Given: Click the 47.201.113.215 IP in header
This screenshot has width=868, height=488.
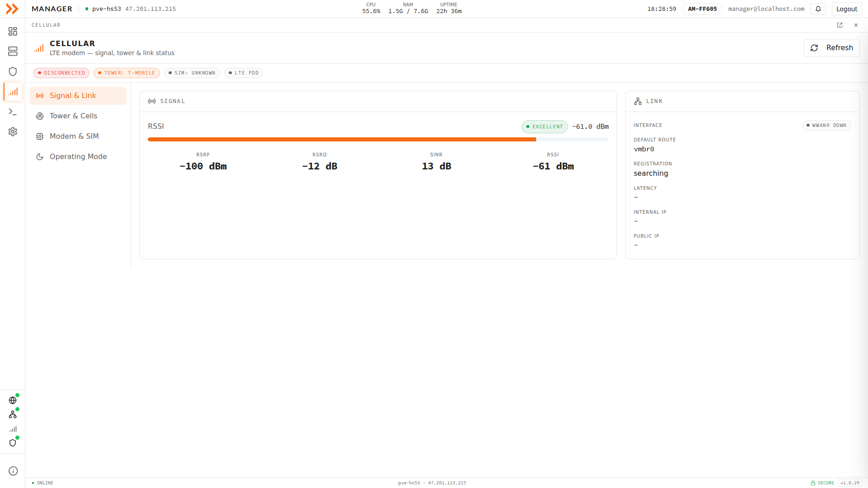Looking at the screenshot, I should click(x=151, y=9).
